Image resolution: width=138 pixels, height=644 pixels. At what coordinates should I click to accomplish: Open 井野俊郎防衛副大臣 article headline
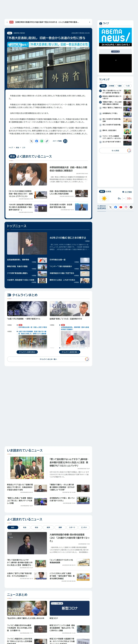point(68,169)
